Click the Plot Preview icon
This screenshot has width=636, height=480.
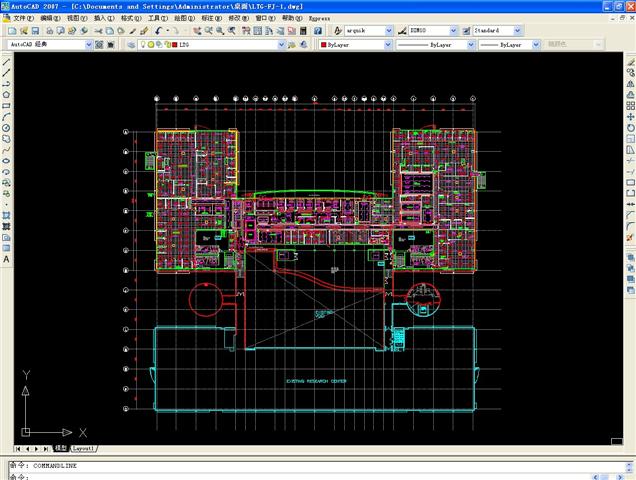(61, 31)
